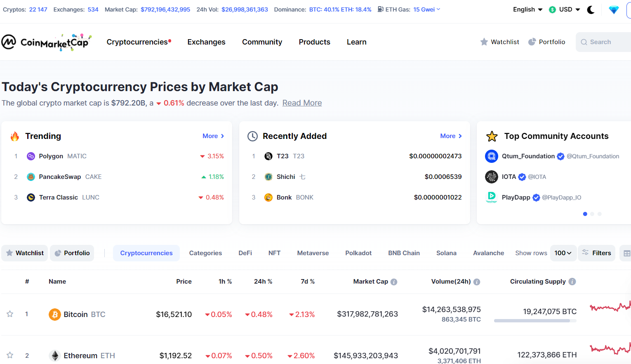Click the Circulating Supply info icon
The height and width of the screenshot is (364, 631).
coord(572,282)
